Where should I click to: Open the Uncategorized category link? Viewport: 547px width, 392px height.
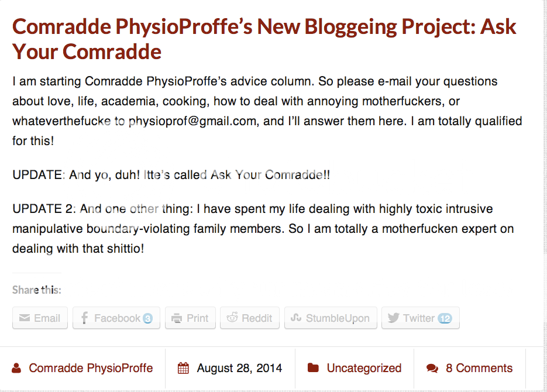pyautogui.click(x=364, y=368)
